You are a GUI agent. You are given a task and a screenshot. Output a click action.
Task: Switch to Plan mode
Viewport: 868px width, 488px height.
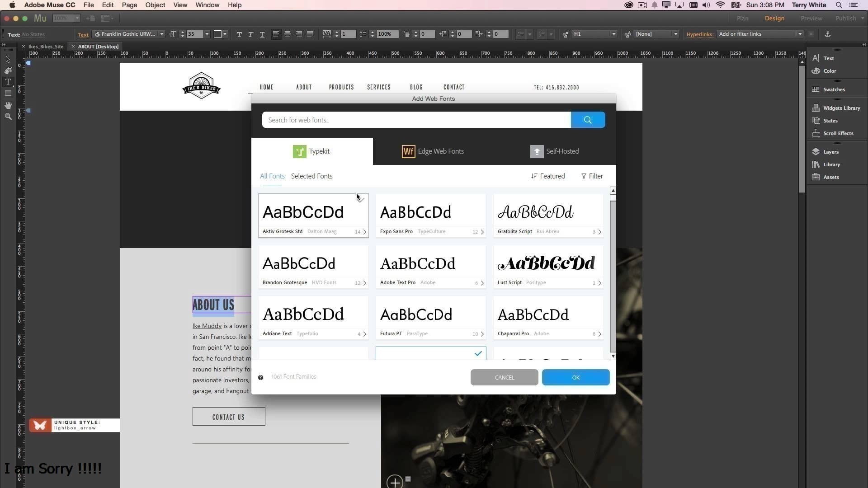point(742,19)
